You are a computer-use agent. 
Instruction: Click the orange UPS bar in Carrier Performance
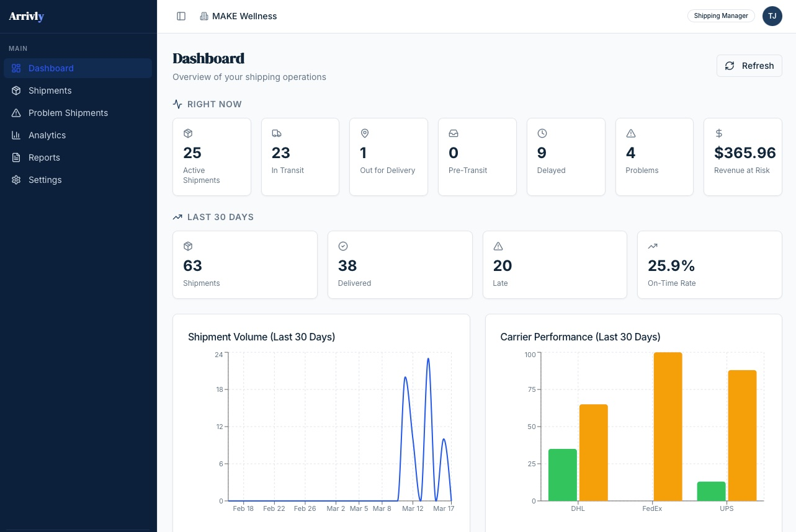[x=743, y=435]
